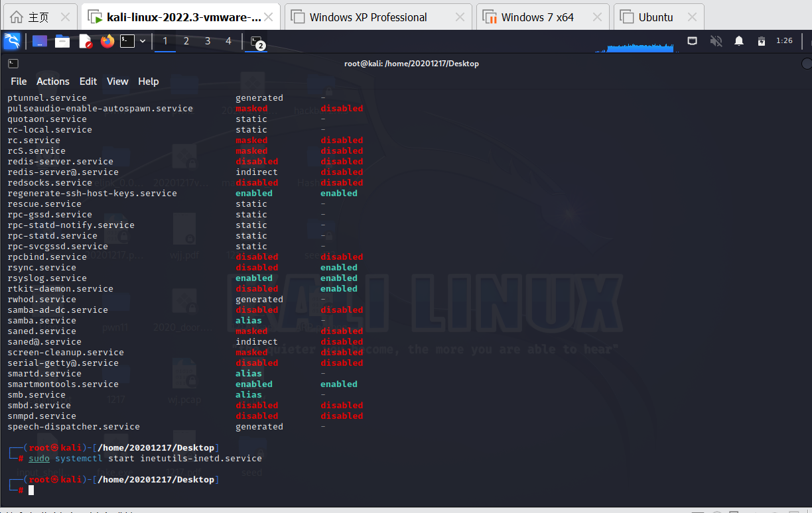812x513 pixels.
Task: Open the file manager from the panel
Action: 62,40
